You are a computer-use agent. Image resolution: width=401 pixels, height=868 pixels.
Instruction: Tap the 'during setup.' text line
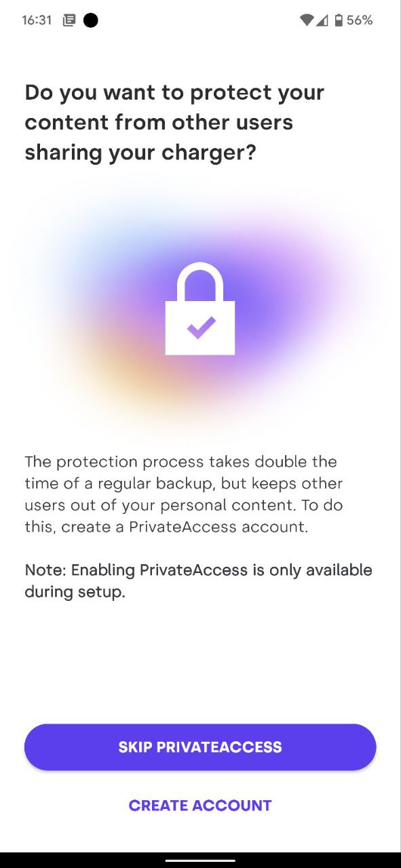(75, 592)
